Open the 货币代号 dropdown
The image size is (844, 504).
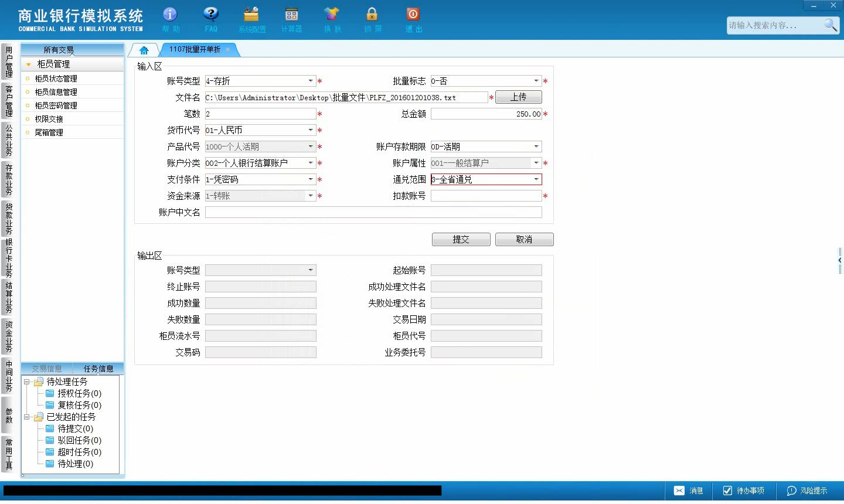coord(311,130)
